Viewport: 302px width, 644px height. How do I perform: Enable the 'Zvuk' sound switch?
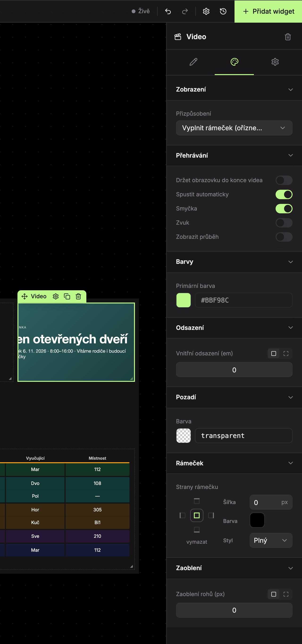coord(284,223)
